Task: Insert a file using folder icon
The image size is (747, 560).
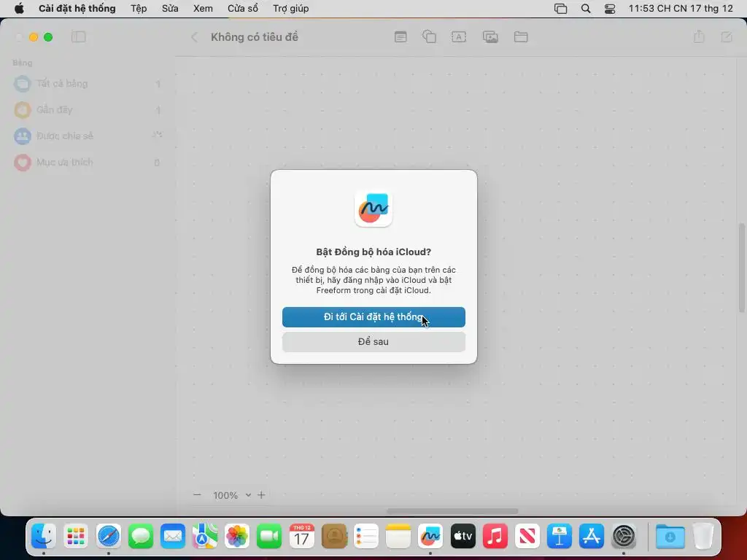Action: click(521, 37)
